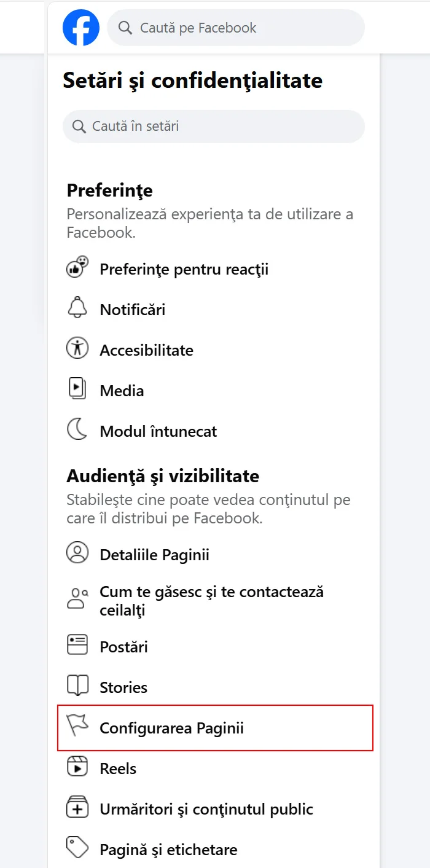Select Configurarea Paginii menu item
This screenshot has height=868, width=430.
pos(171,728)
